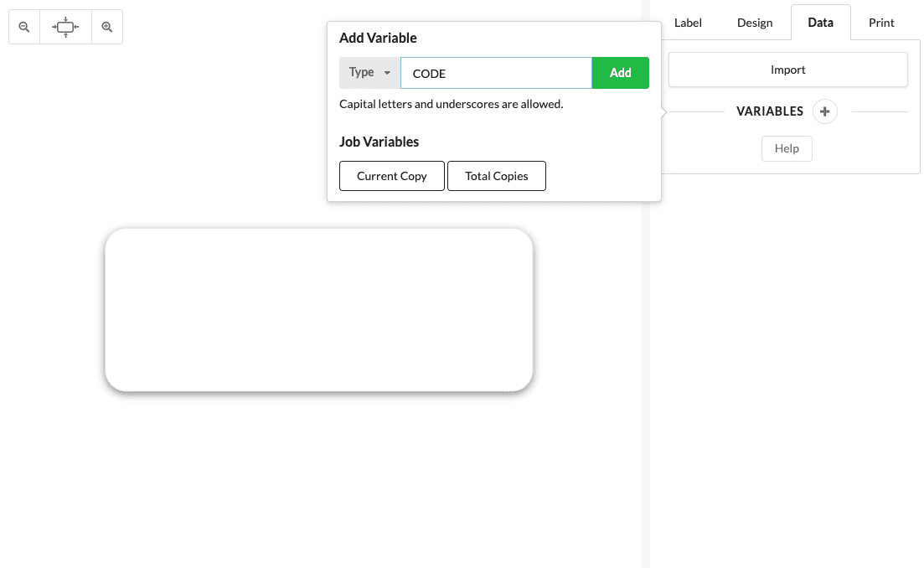Click the variable name field containing CODE
Image resolution: width=924 pixels, height=568 pixels.
point(496,73)
